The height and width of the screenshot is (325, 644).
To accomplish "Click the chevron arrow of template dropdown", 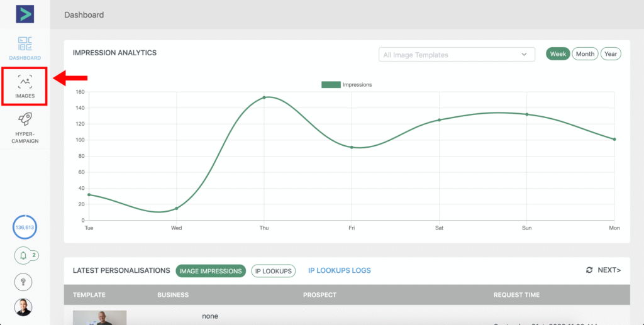I will [x=525, y=55].
